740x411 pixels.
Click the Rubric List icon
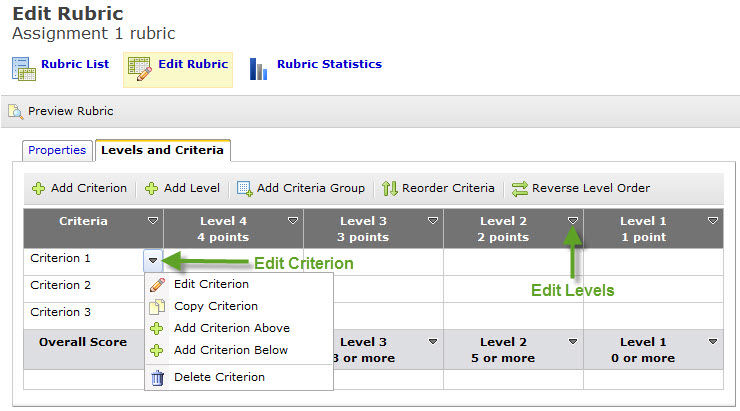(24, 68)
